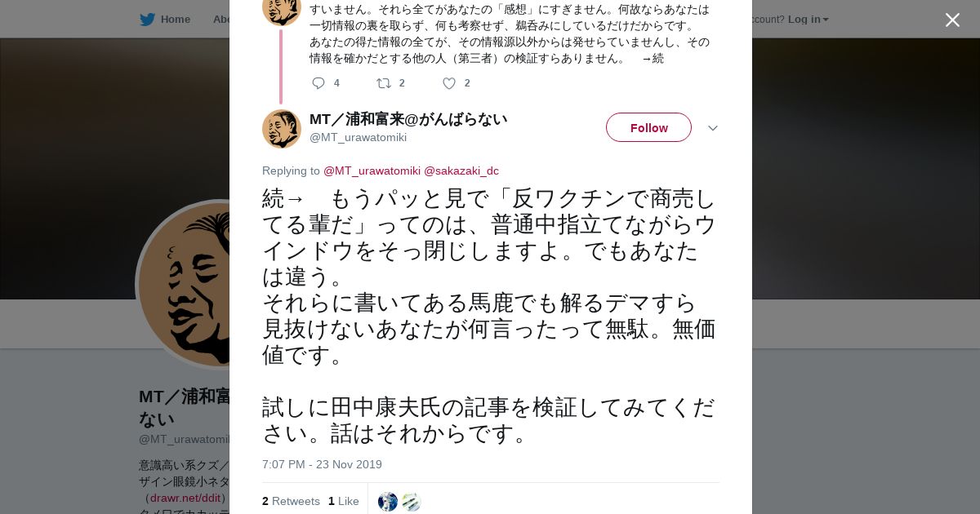
Task: Click the tweet author's avatar
Action: click(282, 129)
